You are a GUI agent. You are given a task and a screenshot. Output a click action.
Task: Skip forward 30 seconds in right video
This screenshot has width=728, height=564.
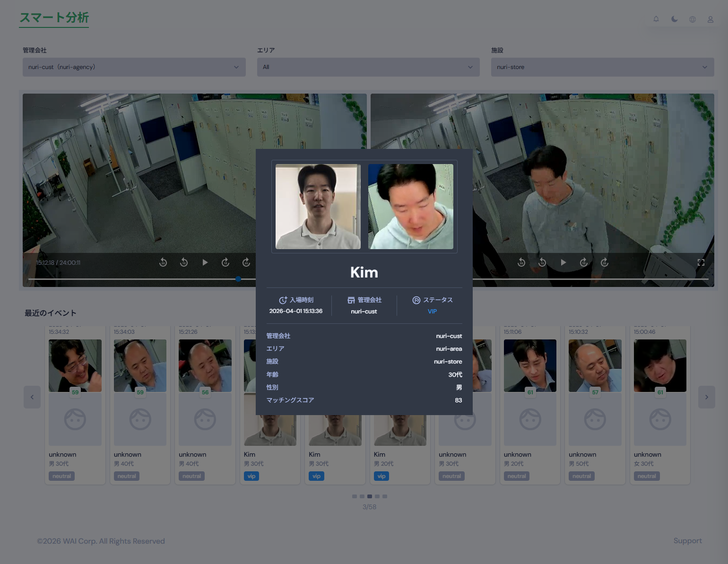[605, 262]
